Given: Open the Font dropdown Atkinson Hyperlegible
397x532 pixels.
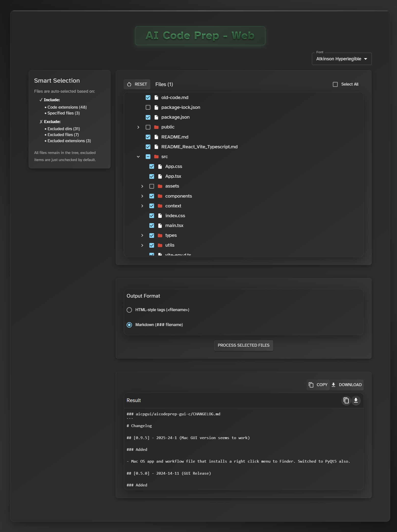Looking at the screenshot, I should pyautogui.click(x=342, y=59).
